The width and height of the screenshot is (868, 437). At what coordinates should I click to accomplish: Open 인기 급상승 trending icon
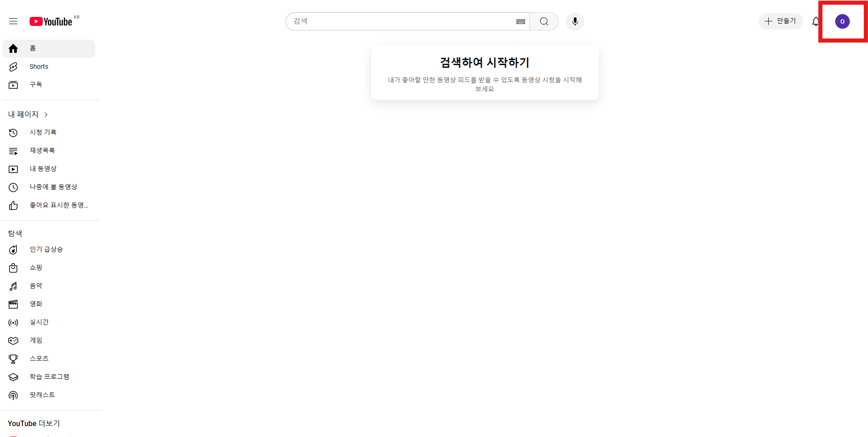click(x=13, y=250)
